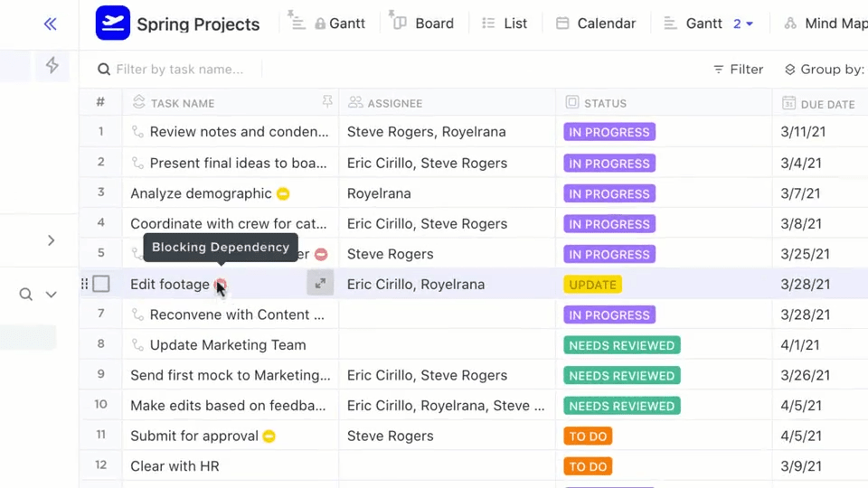868x488 pixels.
Task: Sort by the TASK NAME column header
Action: [183, 103]
